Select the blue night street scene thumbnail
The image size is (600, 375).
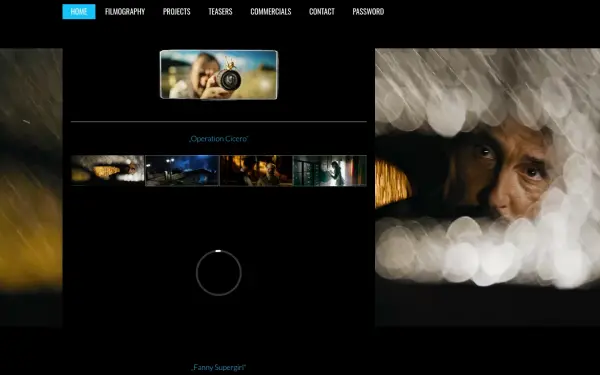[x=182, y=170]
